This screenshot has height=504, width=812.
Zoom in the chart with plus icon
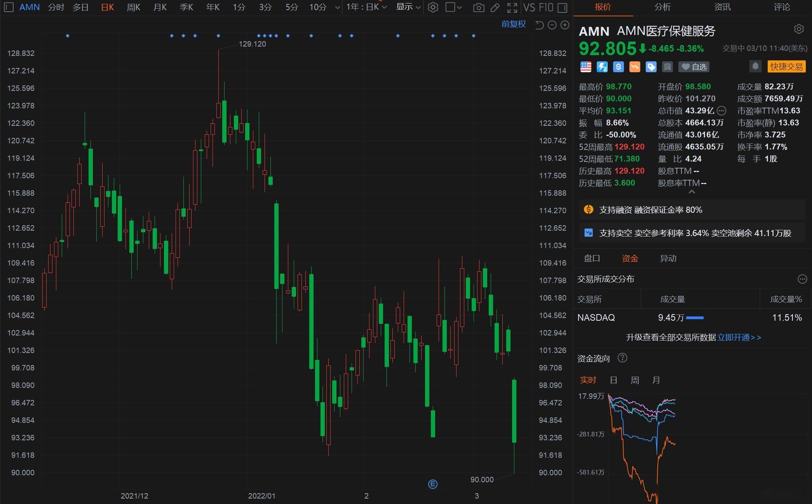(565, 25)
